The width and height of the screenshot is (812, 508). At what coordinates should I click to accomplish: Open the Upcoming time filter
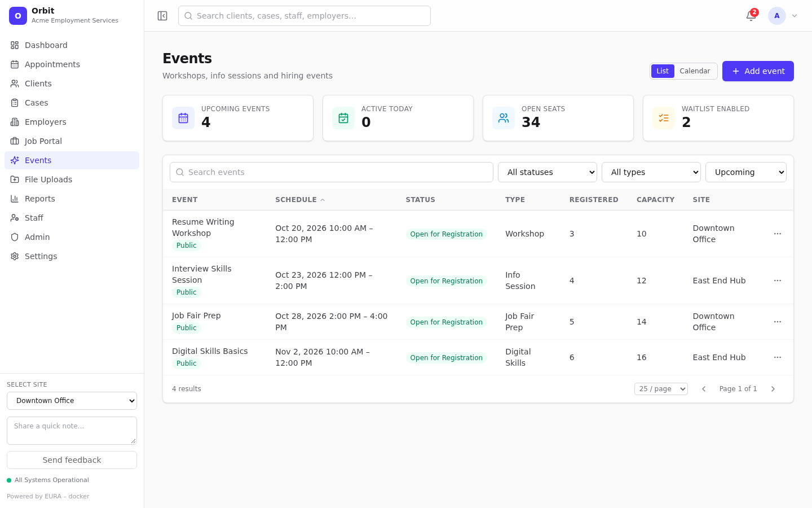click(746, 172)
